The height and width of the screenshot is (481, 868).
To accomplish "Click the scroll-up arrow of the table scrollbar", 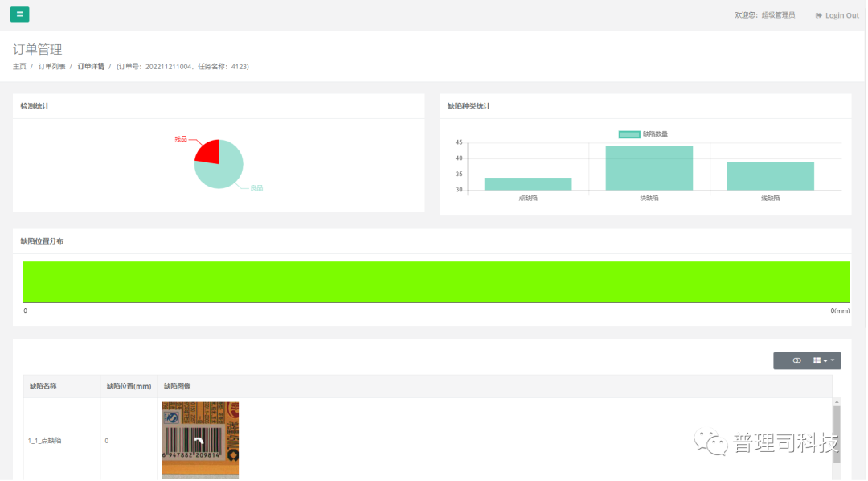I will coord(837,402).
